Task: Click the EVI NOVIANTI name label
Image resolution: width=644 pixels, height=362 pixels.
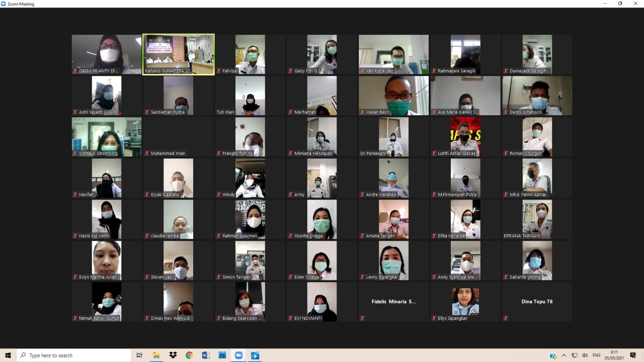Action: (308, 318)
